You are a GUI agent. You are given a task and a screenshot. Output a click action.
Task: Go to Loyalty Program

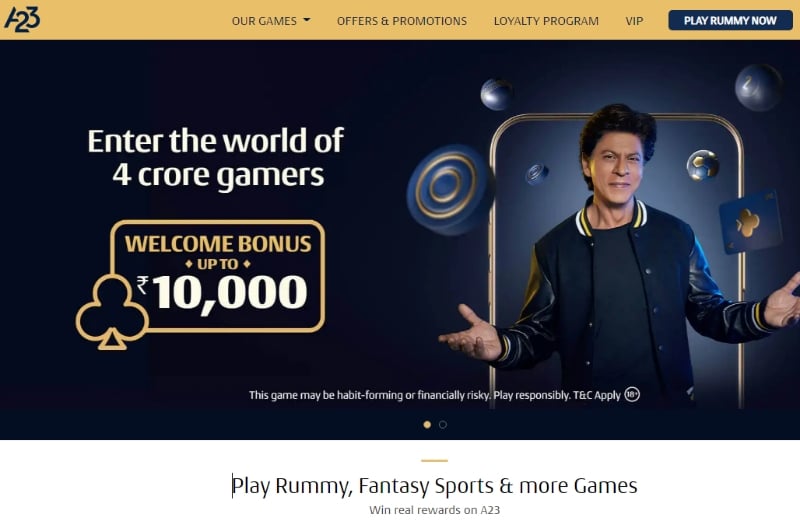546,21
